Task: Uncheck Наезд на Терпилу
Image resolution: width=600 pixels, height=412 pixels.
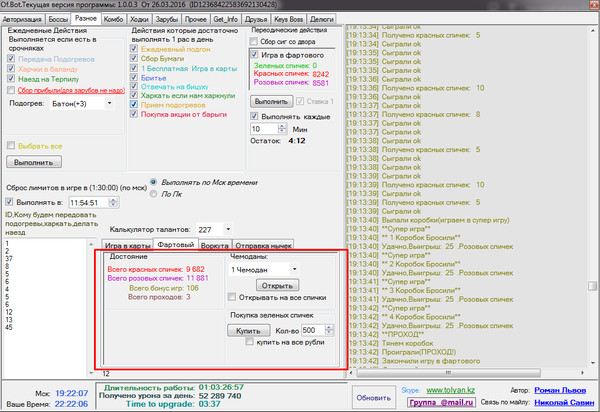Action: (x=11, y=79)
